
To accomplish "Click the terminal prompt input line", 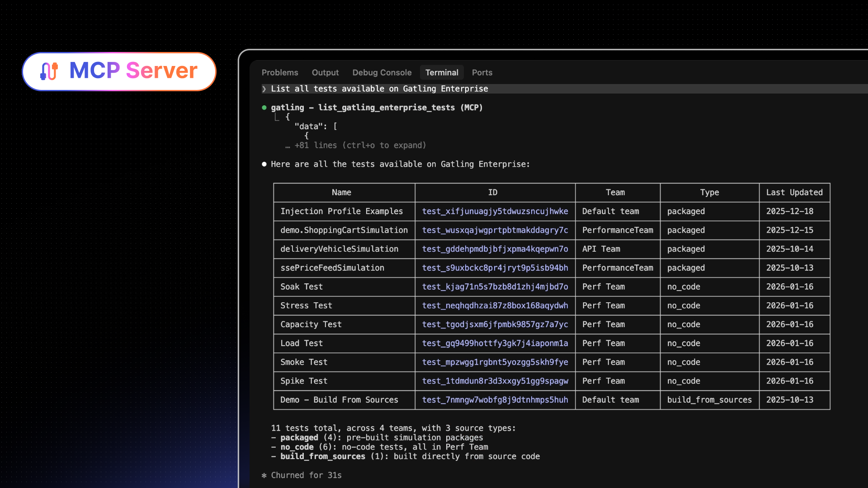I will pos(379,89).
